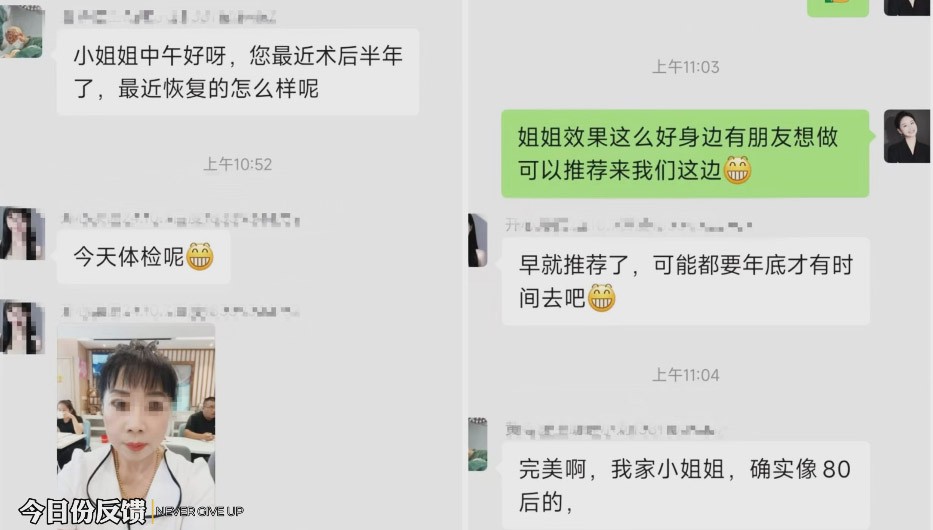Screen dimensions: 933x530
Task: Open the selfie photo thumbnail in chat
Action: click(136, 426)
